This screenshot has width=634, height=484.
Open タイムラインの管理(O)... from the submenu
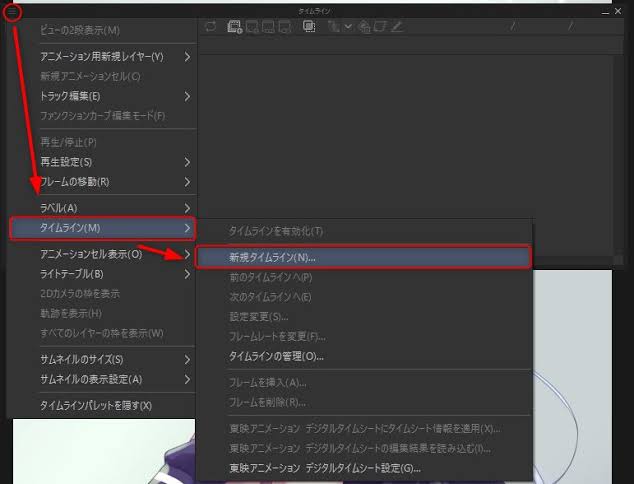point(276,356)
